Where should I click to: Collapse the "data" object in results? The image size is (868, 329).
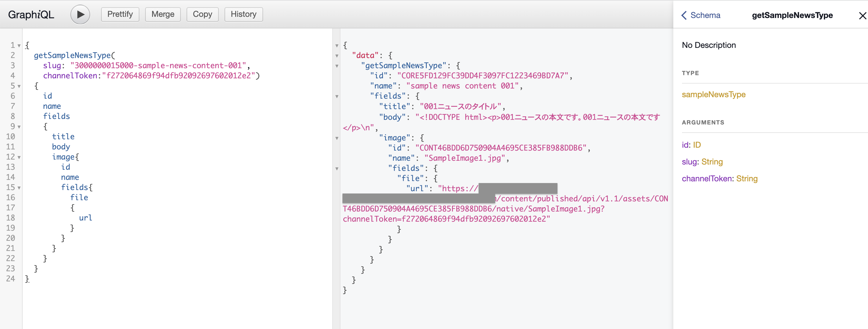337,56
